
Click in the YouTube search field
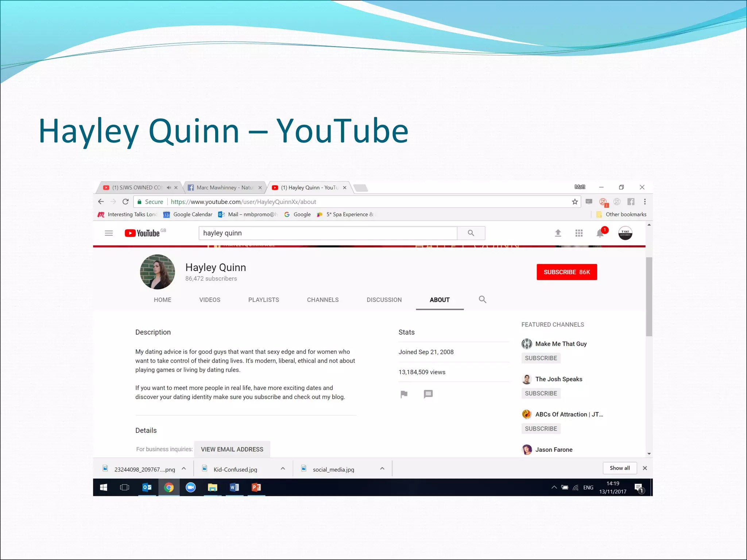click(x=328, y=233)
